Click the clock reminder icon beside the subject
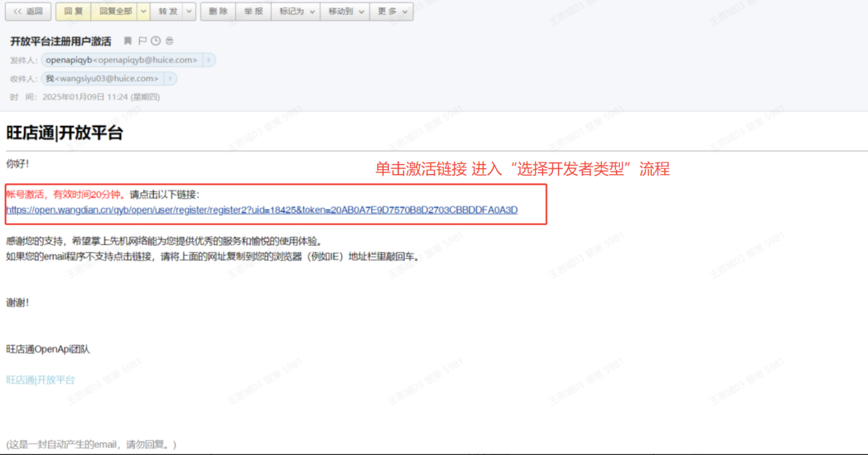The width and height of the screenshot is (868, 455). coord(156,41)
